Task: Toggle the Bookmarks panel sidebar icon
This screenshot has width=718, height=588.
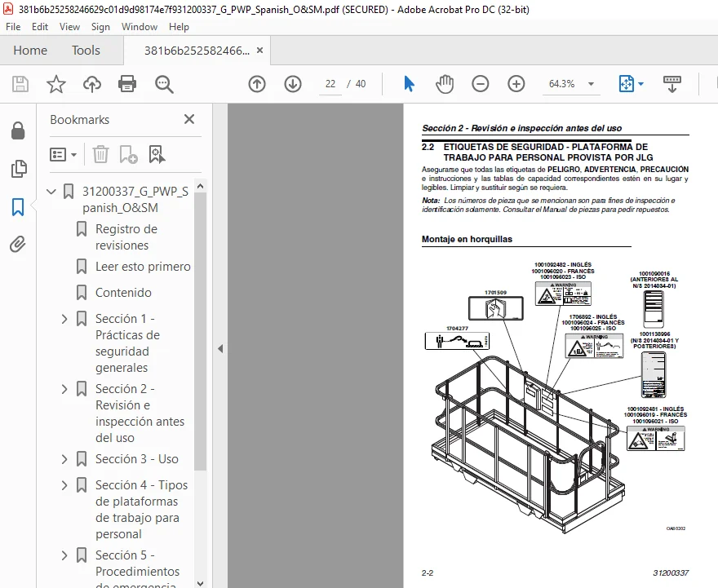Action: (18, 207)
